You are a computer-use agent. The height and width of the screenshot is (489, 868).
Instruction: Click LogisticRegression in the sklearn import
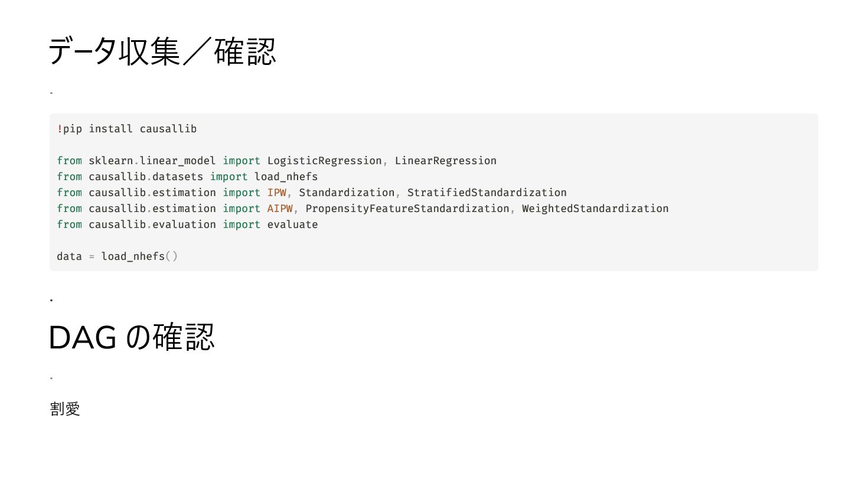[x=325, y=161]
